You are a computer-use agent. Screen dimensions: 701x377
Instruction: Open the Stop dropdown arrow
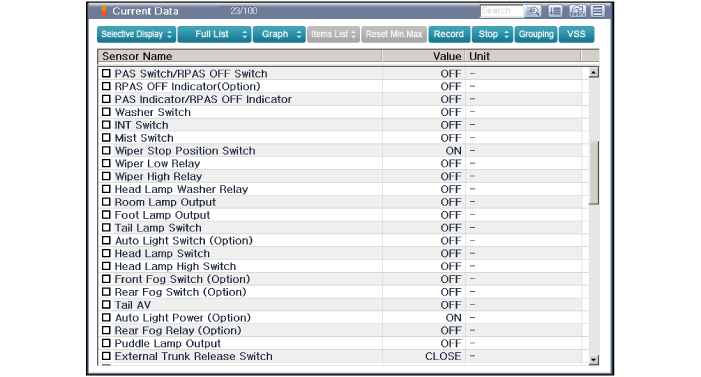506,34
